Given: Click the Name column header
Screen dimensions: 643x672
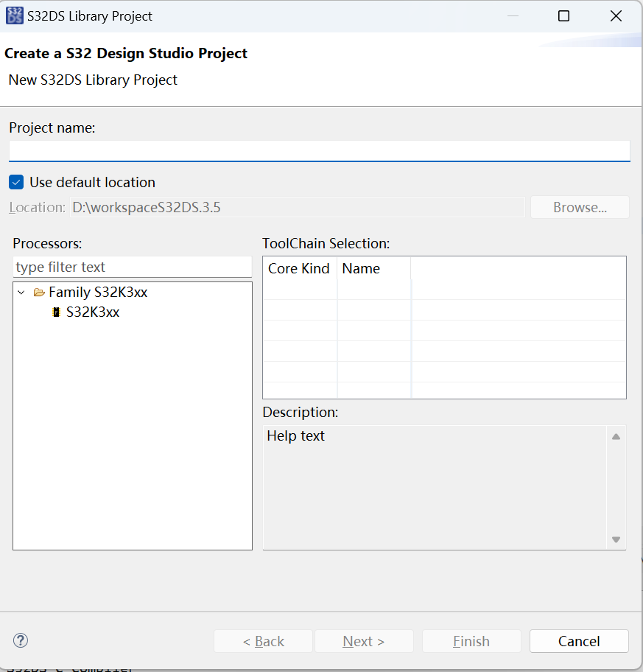Looking at the screenshot, I should 361,269.
